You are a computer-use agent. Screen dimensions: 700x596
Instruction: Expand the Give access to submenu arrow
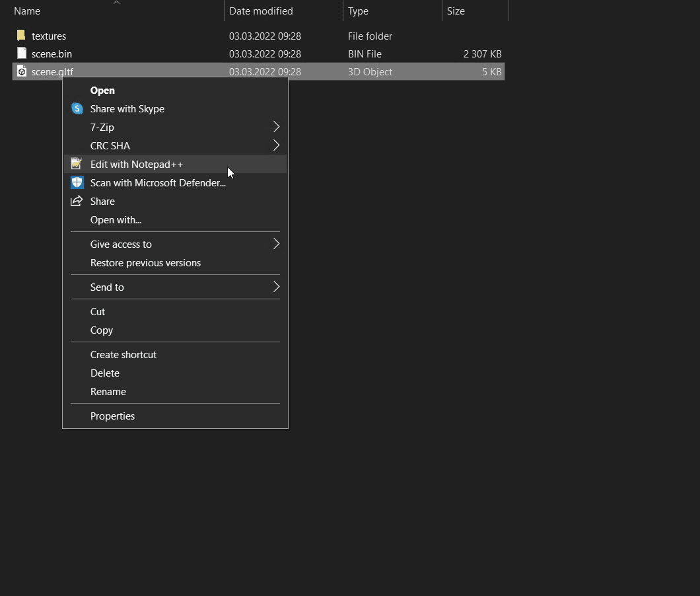tap(276, 244)
